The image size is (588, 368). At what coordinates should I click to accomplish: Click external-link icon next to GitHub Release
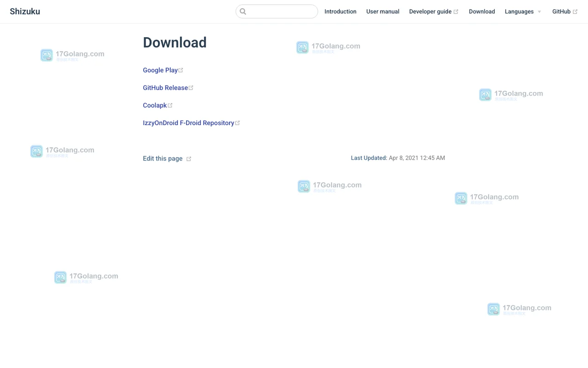[x=191, y=87]
